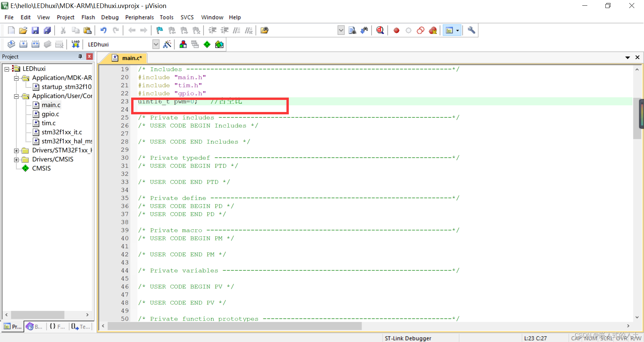The height and width of the screenshot is (342, 644).
Task: Expand the Drivers/CMSIS folder
Action: [x=16, y=160]
